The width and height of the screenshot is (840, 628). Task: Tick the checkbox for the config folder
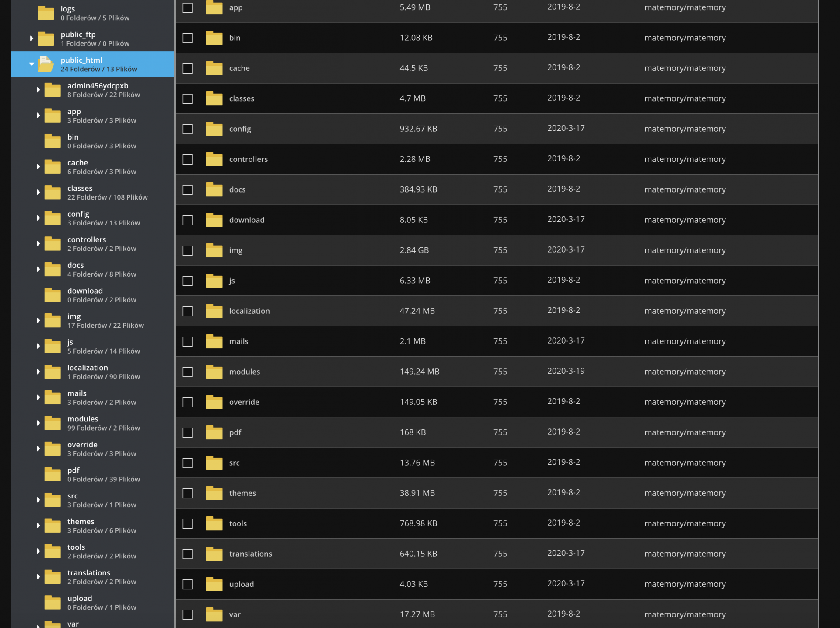(x=188, y=129)
